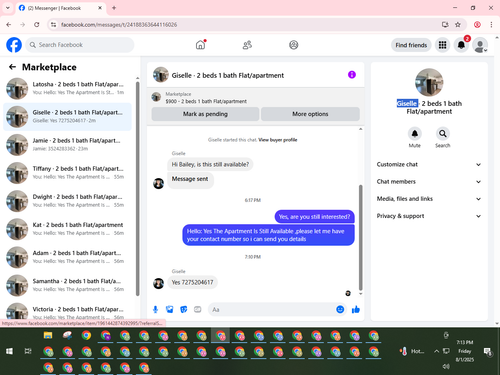Click the chat messages scrollbar

point(360,237)
